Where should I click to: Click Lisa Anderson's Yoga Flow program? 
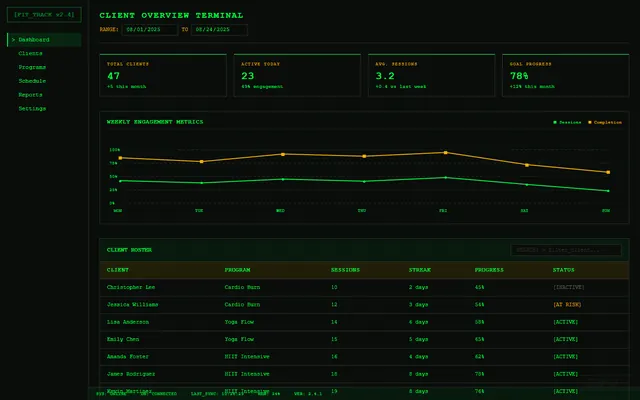coord(239,322)
